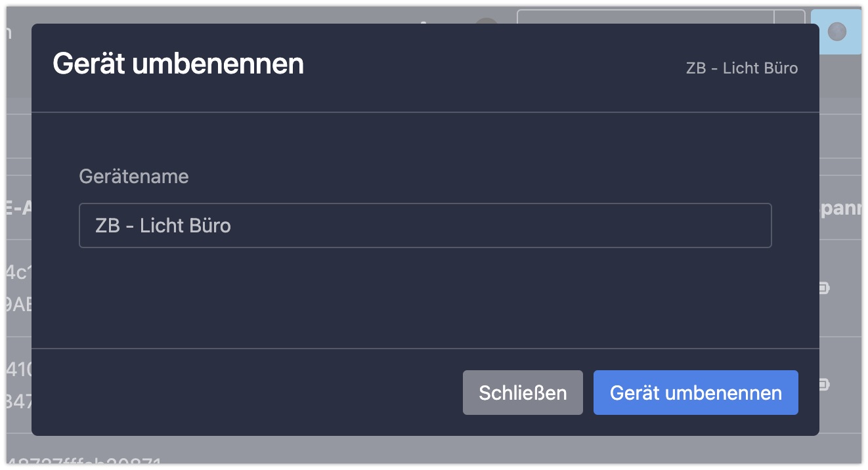Click the Gerätename text input field
Screen dimensions: 868x470
(425, 225)
